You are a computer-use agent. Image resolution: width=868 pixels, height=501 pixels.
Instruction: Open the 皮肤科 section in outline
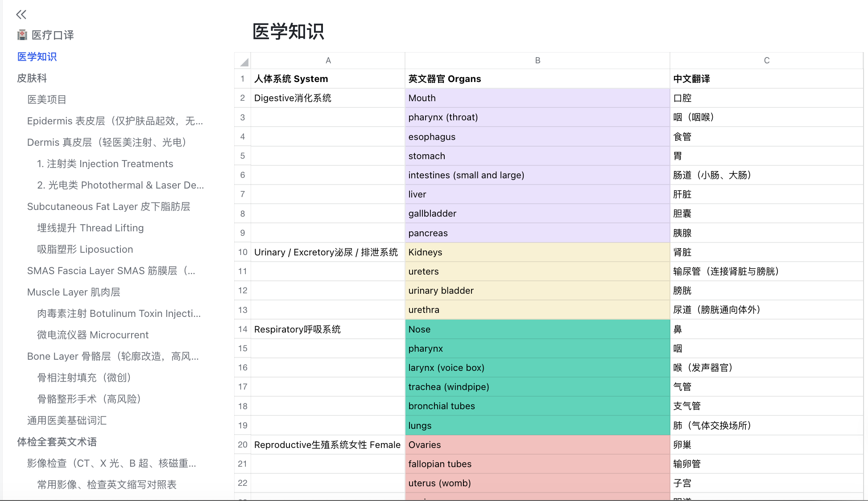click(32, 78)
